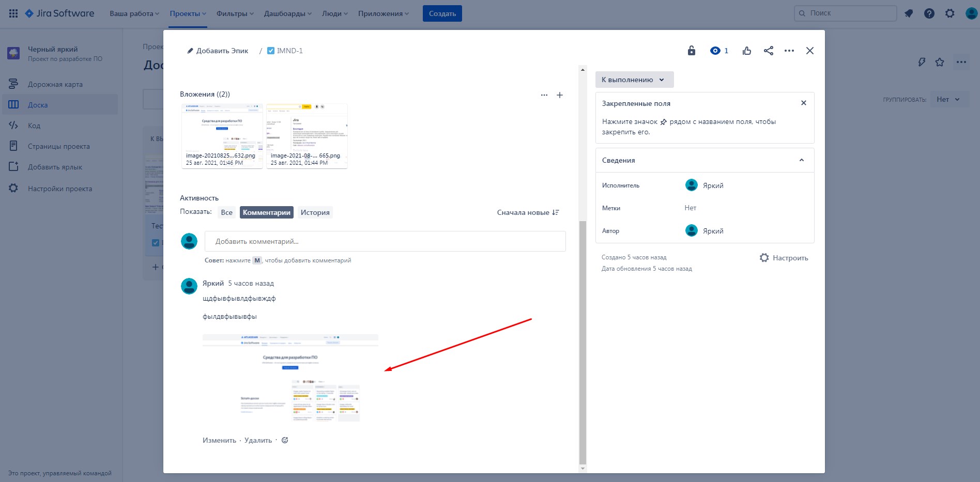Open notifications bell icon
Viewport: 980px width, 482px height.
909,13
